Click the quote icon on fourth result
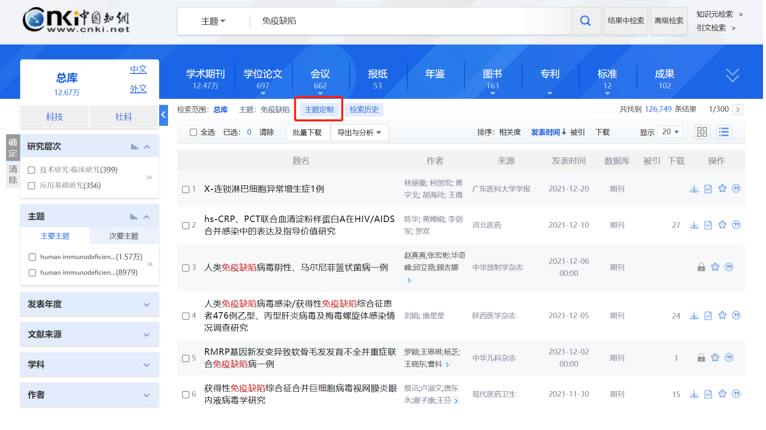Viewport: 766px width, 430px height. pyautogui.click(x=736, y=316)
